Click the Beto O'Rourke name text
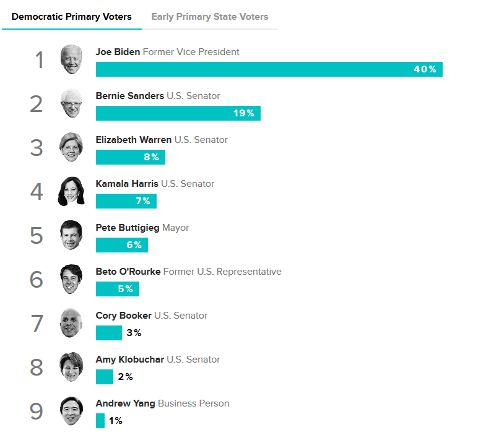Image resolution: width=486 pixels, height=448 pixels. pyautogui.click(x=128, y=272)
